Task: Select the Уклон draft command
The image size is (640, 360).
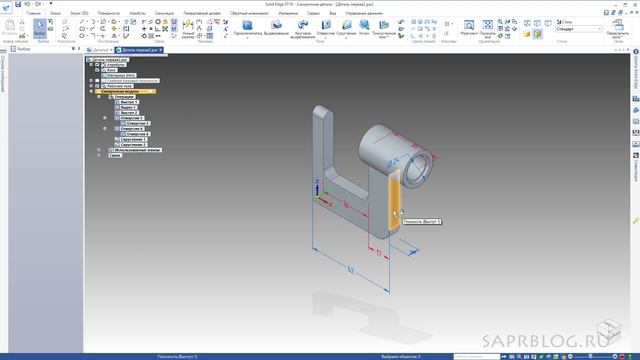Action: (x=364, y=28)
